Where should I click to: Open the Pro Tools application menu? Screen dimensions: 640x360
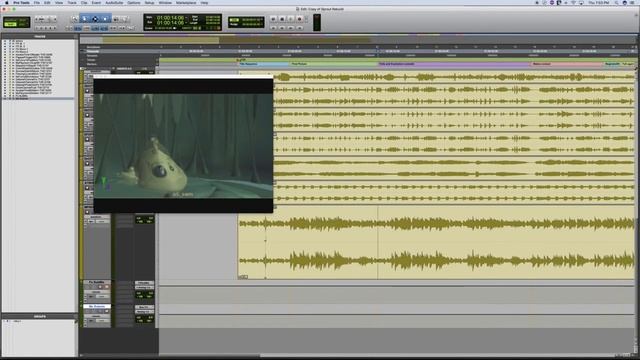tap(21, 2)
